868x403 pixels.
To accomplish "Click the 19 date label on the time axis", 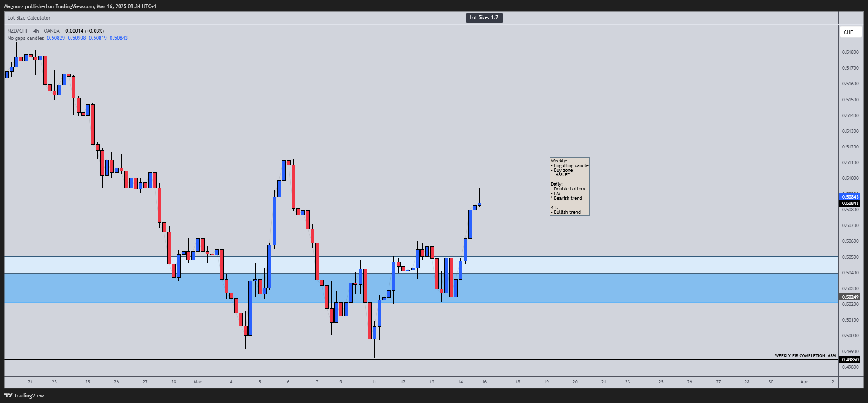I will coord(546,382).
